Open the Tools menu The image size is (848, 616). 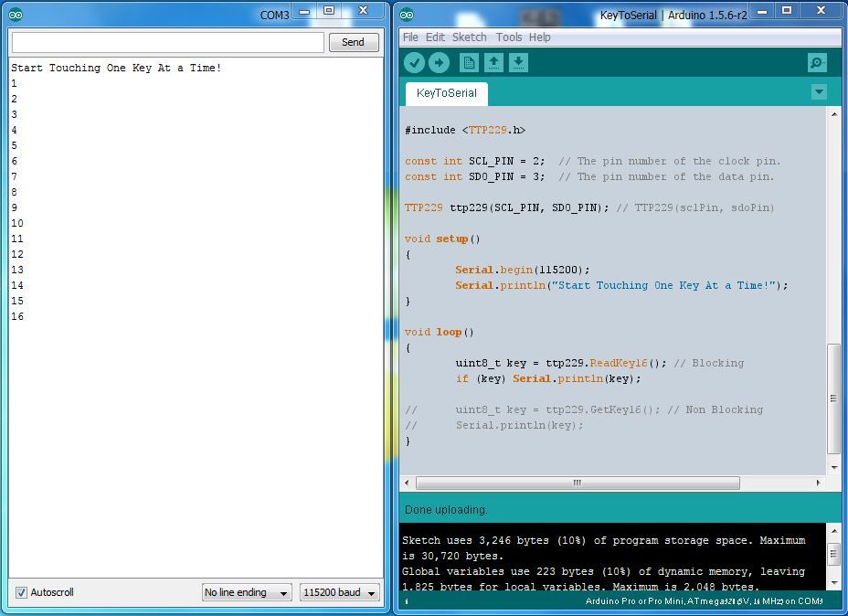[509, 37]
